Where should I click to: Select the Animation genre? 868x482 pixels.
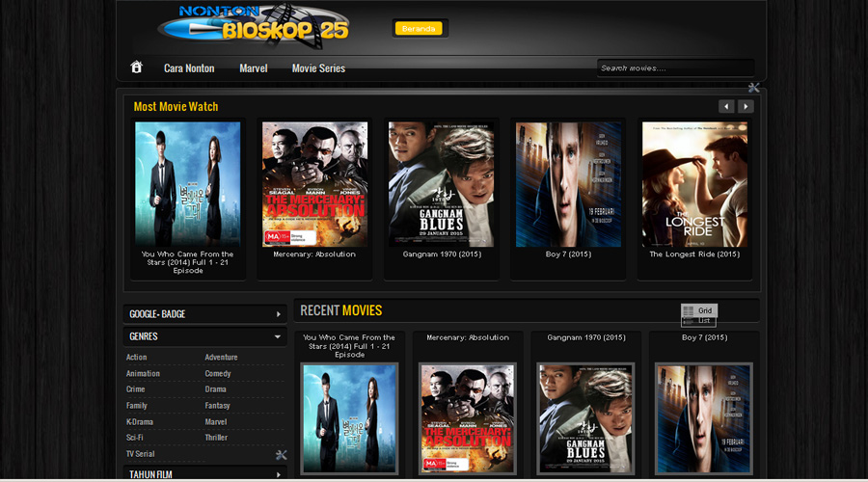[x=143, y=373]
